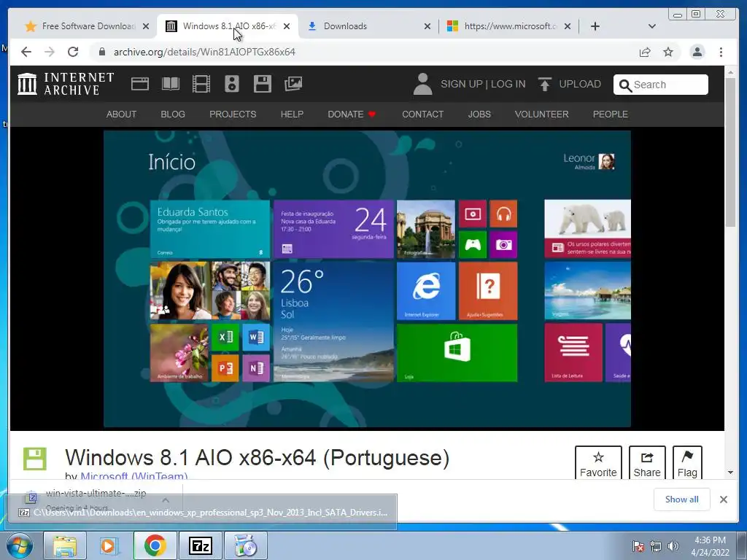This screenshot has height=560, width=747.
Task: Open the HELP menu item
Action: tap(292, 114)
